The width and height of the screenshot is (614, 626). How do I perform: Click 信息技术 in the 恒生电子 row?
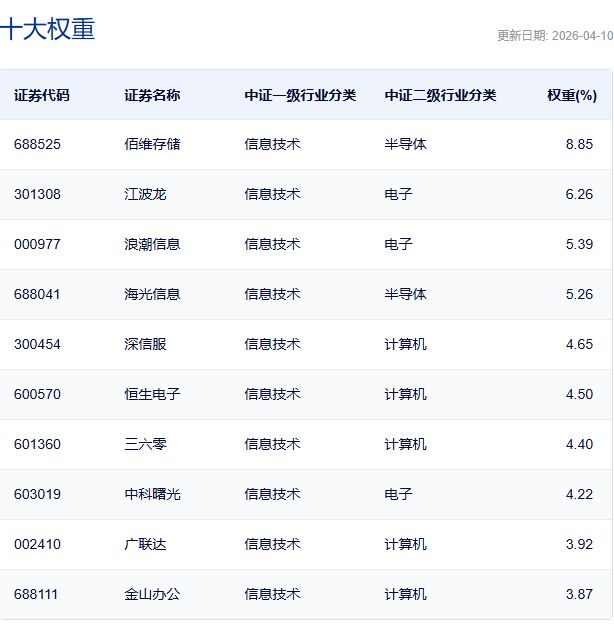[272, 394]
